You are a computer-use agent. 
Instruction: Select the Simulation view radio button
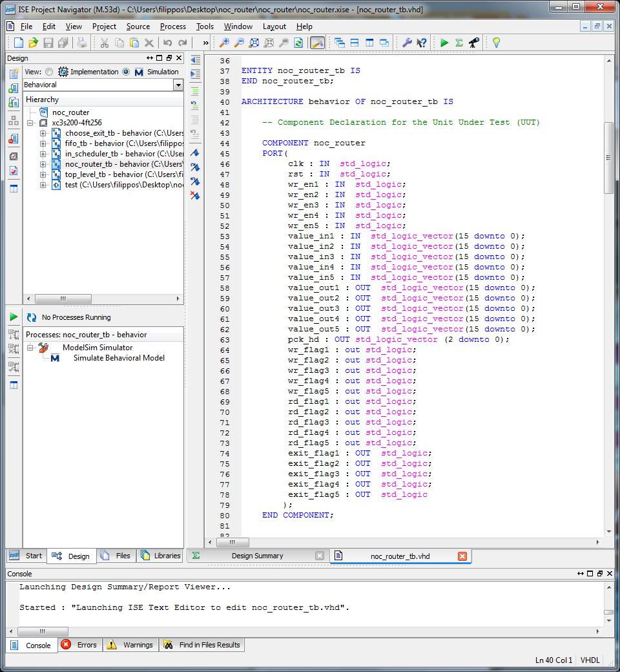point(126,72)
